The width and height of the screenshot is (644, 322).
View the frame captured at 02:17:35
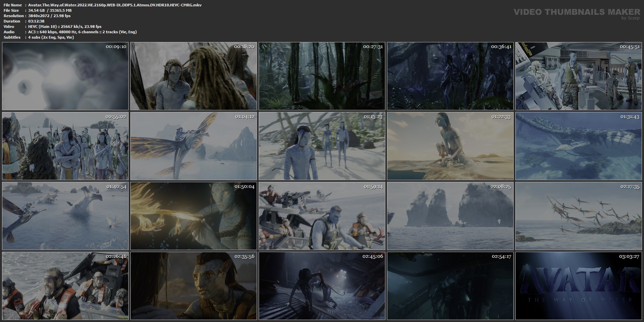pos(578,216)
